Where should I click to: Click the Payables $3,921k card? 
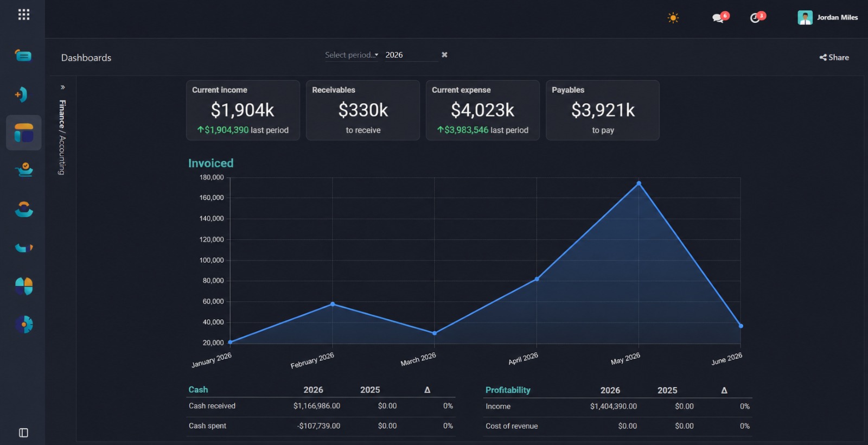click(603, 110)
